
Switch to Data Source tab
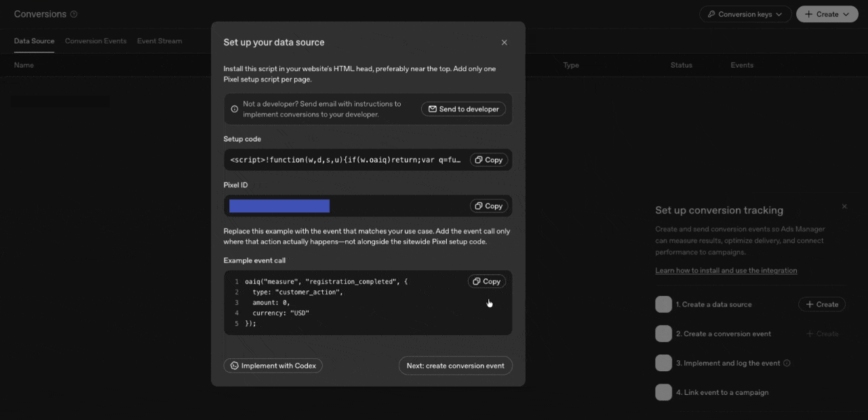pyautogui.click(x=34, y=41)
